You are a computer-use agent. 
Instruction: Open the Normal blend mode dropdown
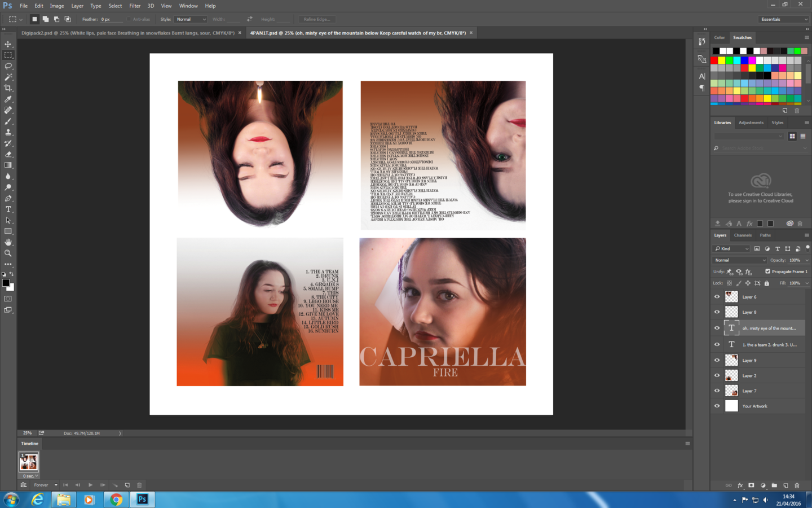point(740,260)
